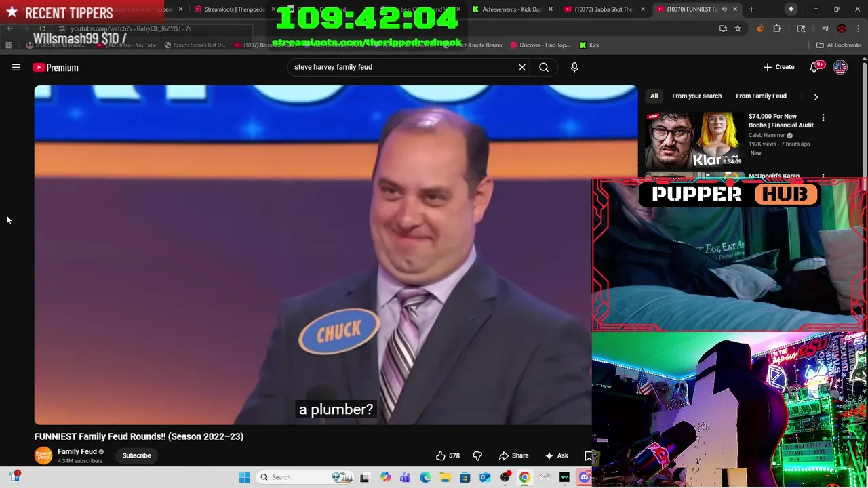Open a new browser tab
Screen dimensions: 868x488
[x=751, y=9]
